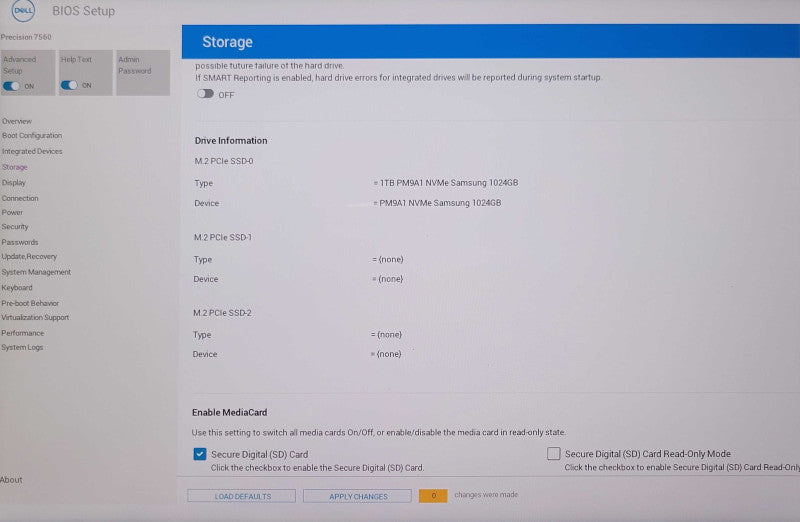Open the Performance section
Image resolution: width=800 pixels, height=522 pixels.
coord(22,333)
